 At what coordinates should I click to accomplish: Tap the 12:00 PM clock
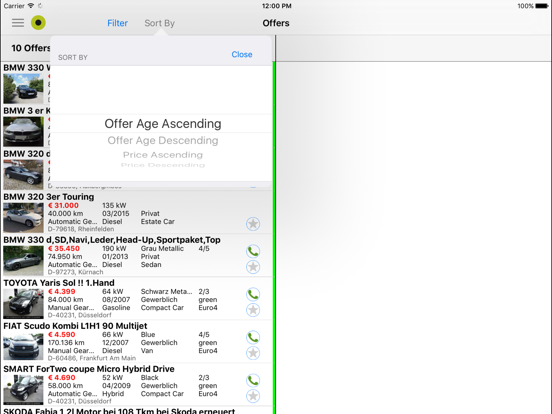[x=277, y=6]
